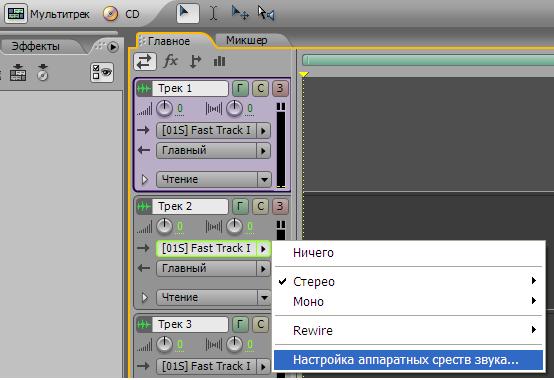Open Трек 3 input Fast Track dropdown

pos(213,366)
